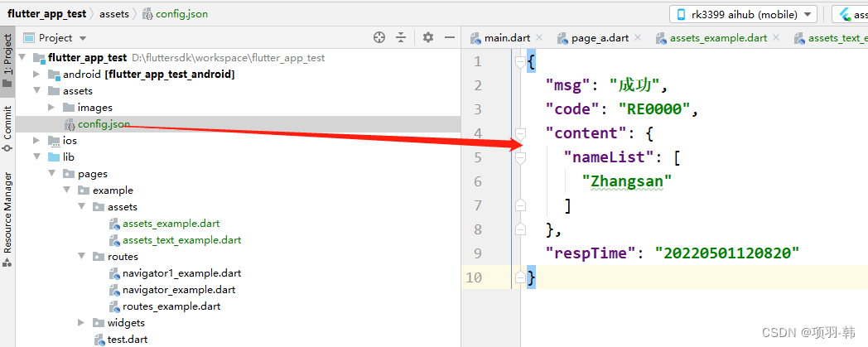Image resolution: width=868 pixels, height=347 pixels.
Task: Click the main.dart tab file icon
Action: click(x=475, y=38)
